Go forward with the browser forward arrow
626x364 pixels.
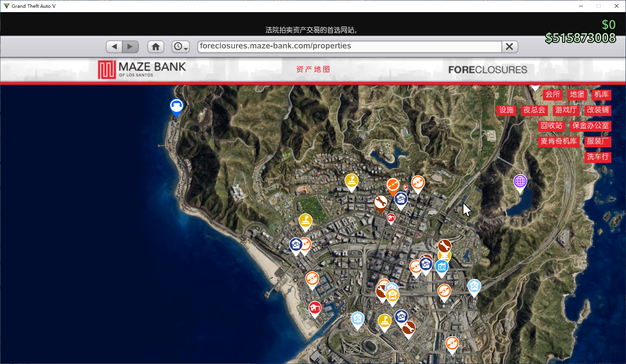(131, 46)
